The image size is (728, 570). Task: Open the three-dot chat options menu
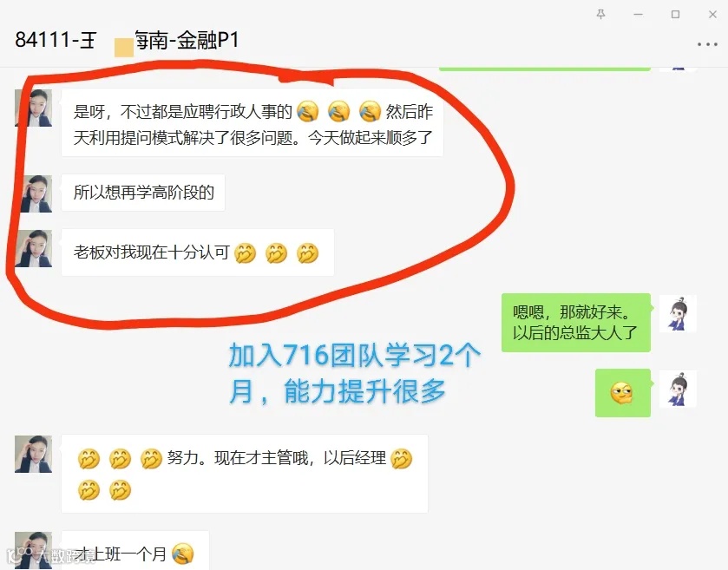(x=707, y=44)
